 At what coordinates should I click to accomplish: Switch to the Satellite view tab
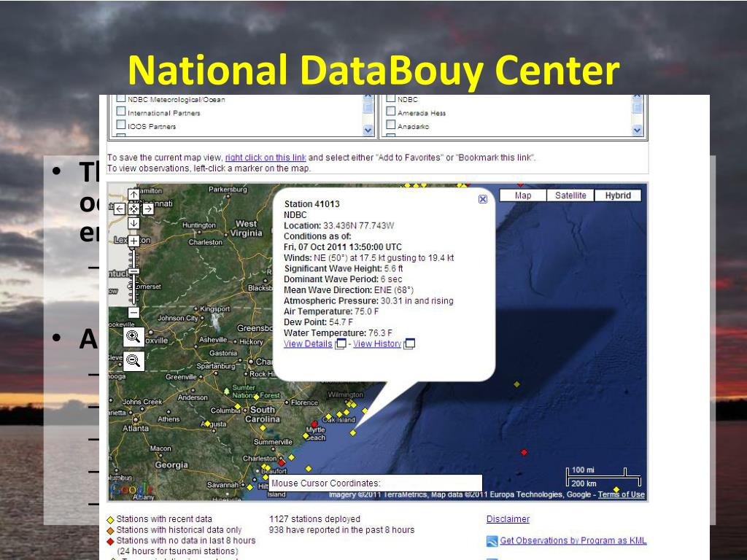[570, 195]
